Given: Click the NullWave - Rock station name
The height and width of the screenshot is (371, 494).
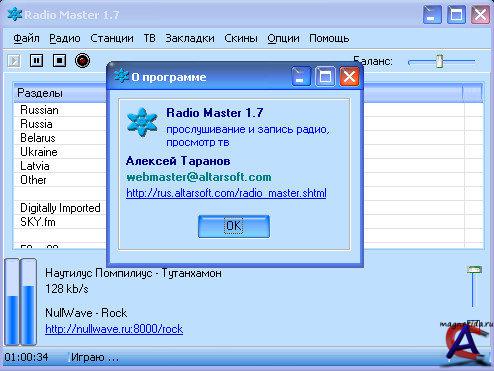Looking at the screenshot, I should [x=86, y=313].
